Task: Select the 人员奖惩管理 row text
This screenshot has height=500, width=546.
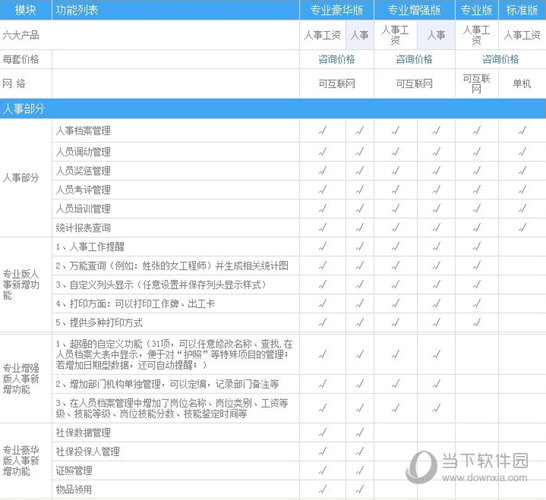Action: tap(83, 171)
